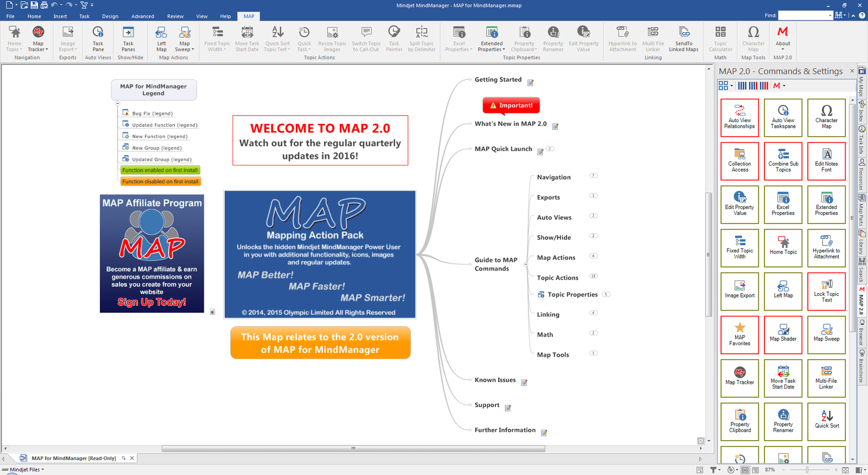Close the MAP 2.0 Commands & Settings pane
The image size is (868, 475).
pos(852,71)
